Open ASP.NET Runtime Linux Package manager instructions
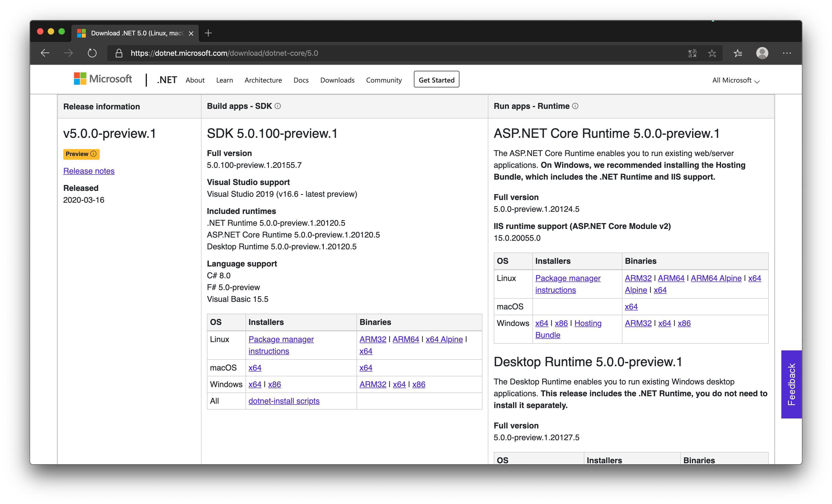The width and height of the screenshot is (832, 504). (568, 284)
